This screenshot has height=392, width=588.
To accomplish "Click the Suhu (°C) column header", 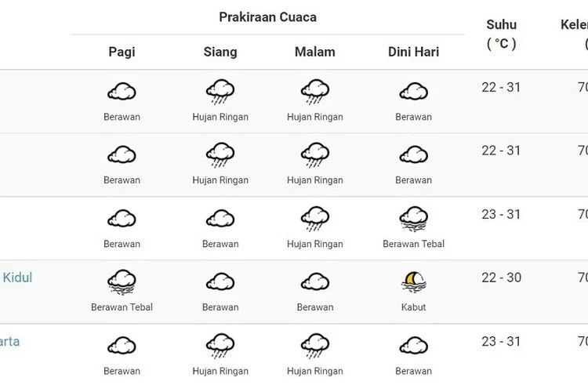I will point(502,34).
